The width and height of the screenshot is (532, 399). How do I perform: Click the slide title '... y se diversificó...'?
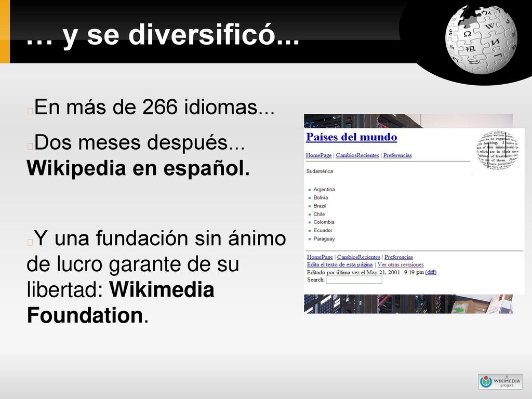(x=163, y=35)
